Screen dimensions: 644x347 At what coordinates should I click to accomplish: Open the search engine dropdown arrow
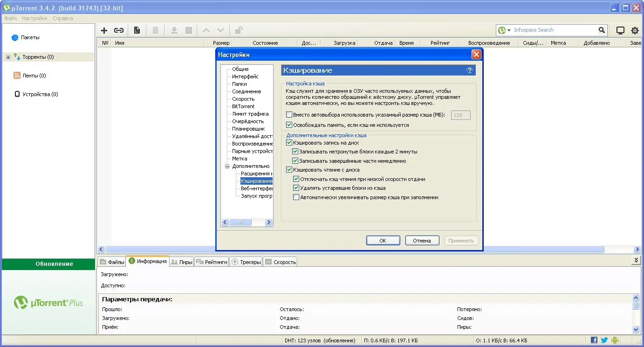click(x=509, y=30)
